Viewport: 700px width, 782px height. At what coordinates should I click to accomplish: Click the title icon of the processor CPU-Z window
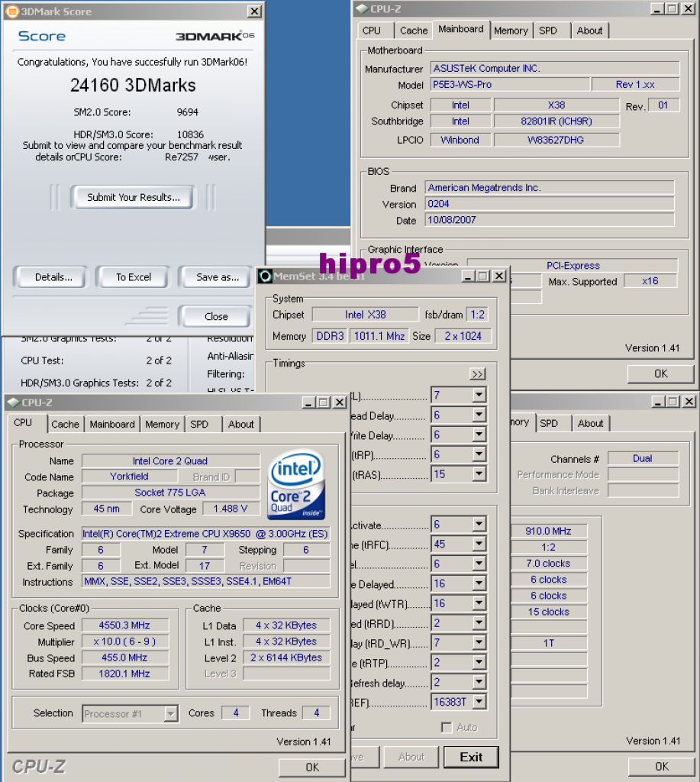[x=14, y=402]
